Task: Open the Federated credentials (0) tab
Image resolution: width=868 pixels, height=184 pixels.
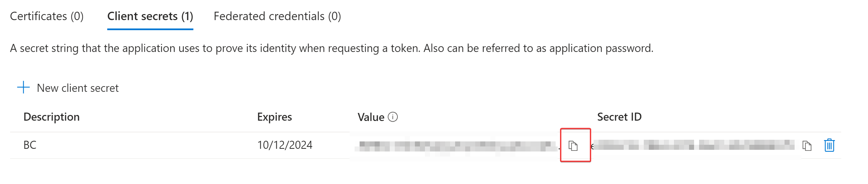Action: [277, 16]
